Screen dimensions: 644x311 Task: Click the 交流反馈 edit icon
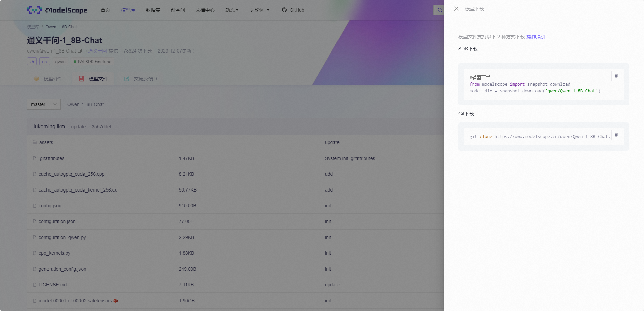(x=127, y=79)
